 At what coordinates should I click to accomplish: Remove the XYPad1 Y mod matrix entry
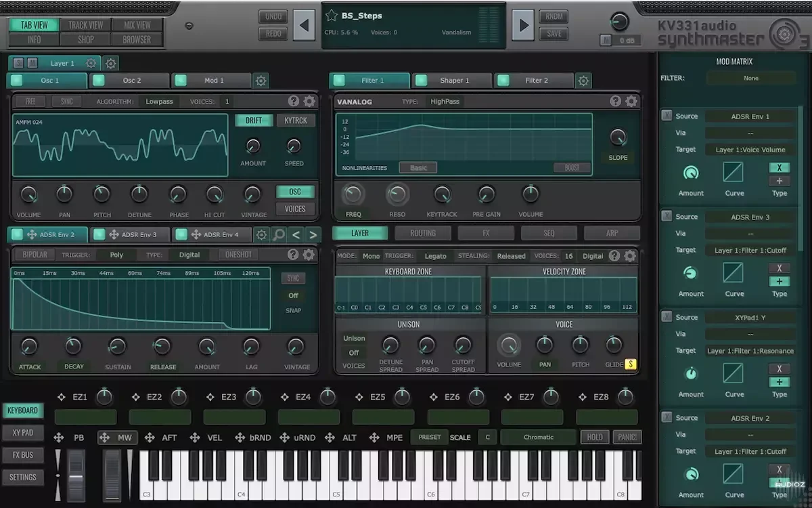click(x=667, y=317)
